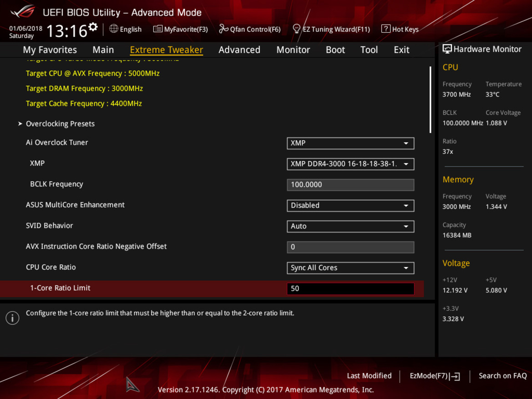This screenshot has width=532, height=399.
Task: Switch to the Boot tab
Action: [x=335, y=50]
